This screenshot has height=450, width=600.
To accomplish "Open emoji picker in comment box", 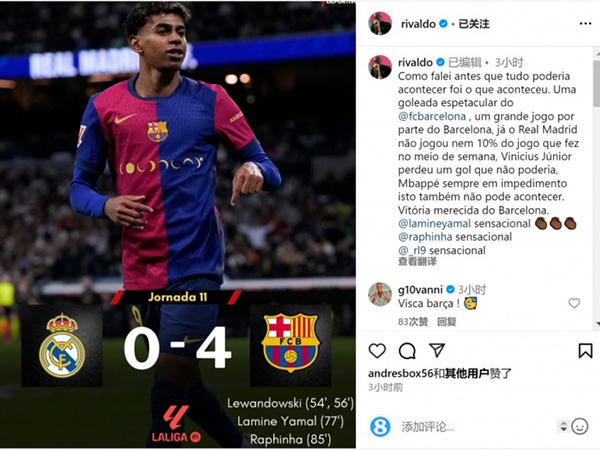I will 580,426.
